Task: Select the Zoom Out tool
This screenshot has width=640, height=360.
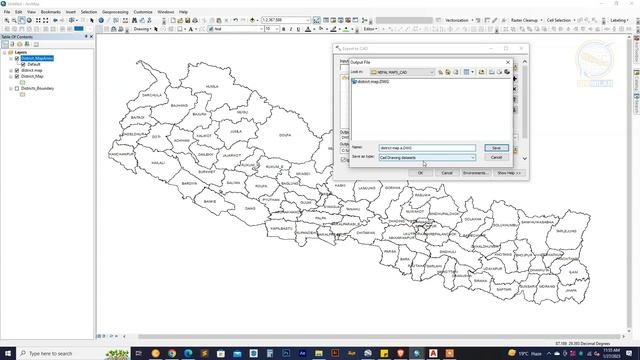Action: [x=14, y=20]
